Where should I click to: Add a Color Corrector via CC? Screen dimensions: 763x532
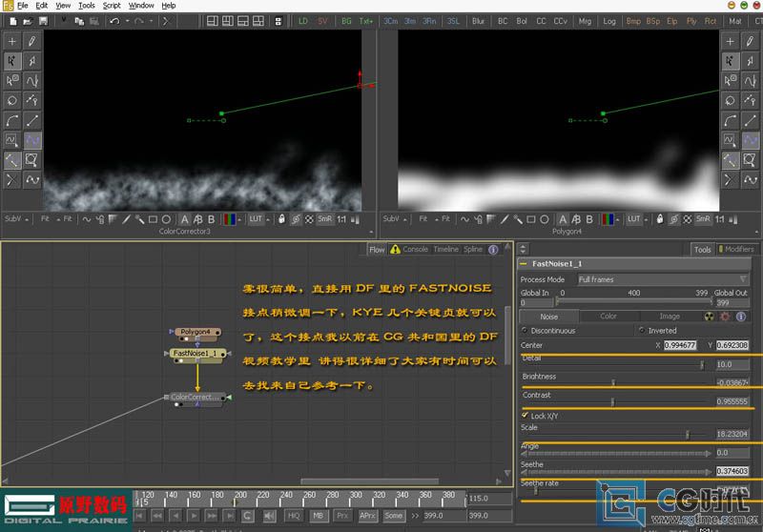(541, 21)
